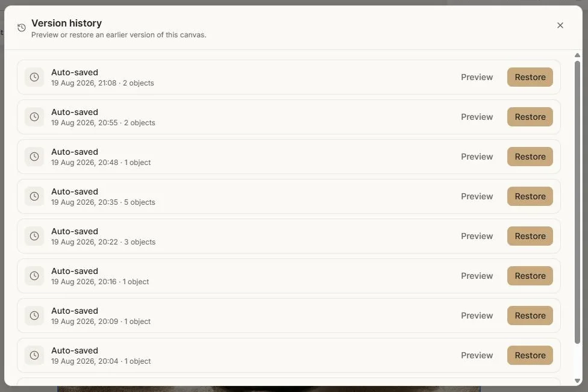Close the Version history dialog
This screenshot has width=588, height=392.
coord(560,25)
